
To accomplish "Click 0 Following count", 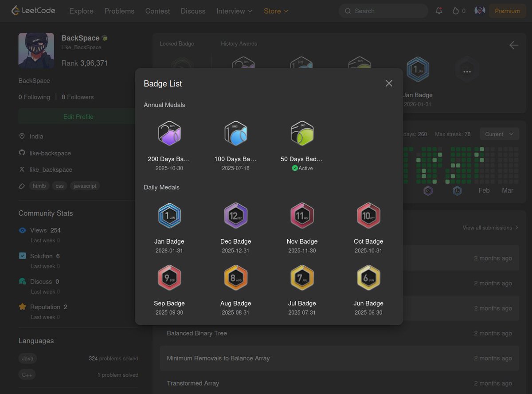I will pyautogui.click(x=34, y=97).
